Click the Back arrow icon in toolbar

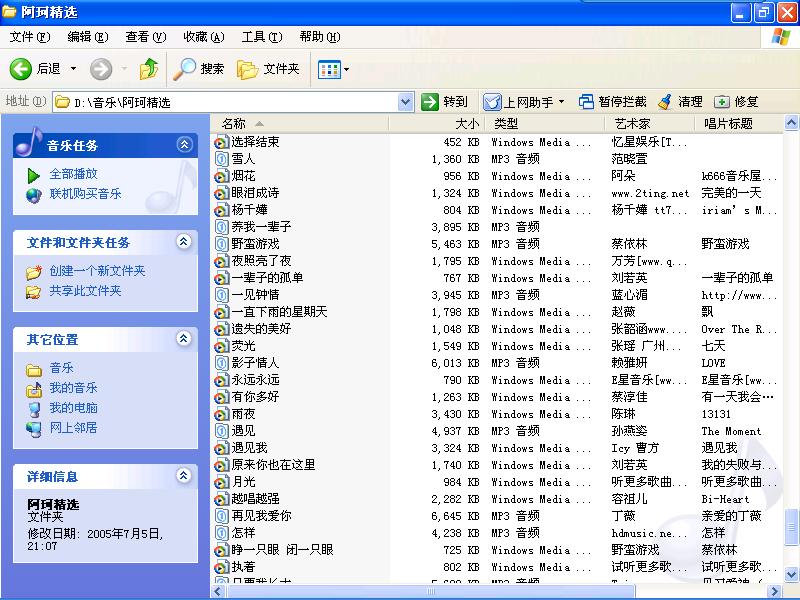pos(21,69)
